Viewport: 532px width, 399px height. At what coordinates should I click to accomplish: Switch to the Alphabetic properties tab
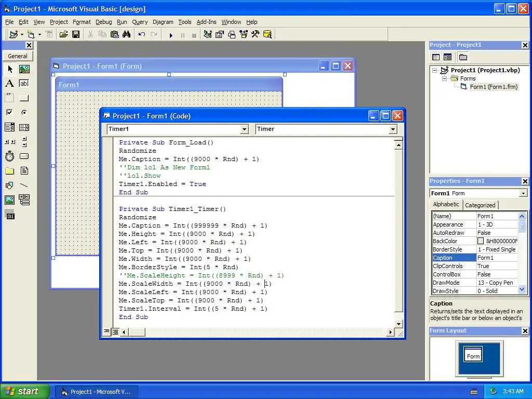446,204
